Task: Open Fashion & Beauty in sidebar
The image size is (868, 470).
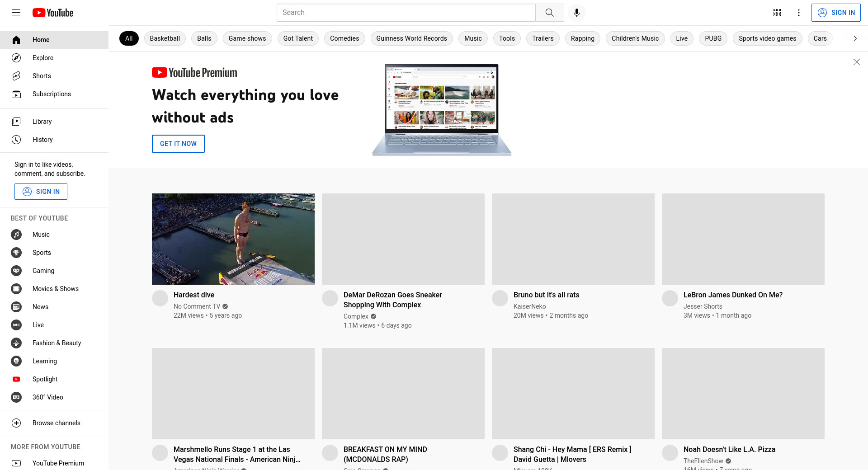Action: coord(54,343)
